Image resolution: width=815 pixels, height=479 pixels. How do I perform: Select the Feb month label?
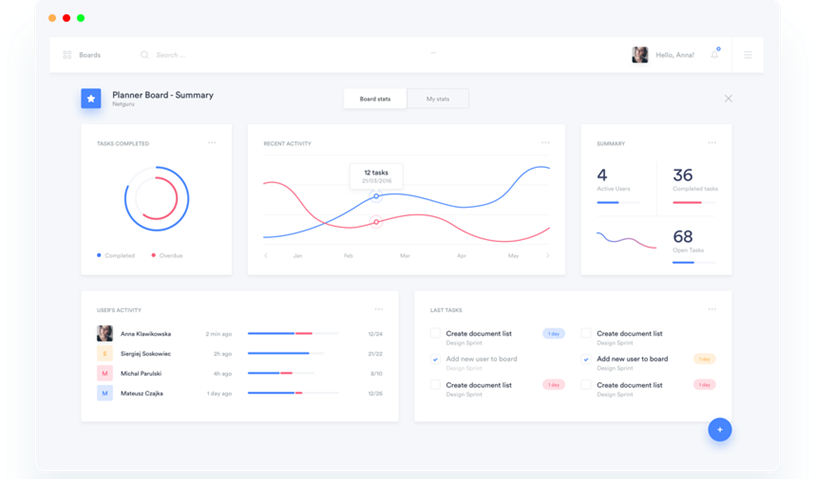(348, 256)
